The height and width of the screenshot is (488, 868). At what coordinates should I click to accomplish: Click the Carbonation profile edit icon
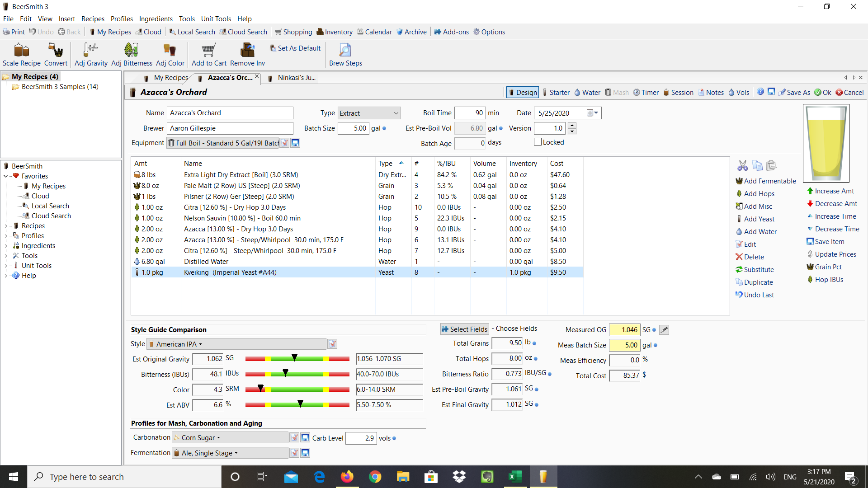294,437
